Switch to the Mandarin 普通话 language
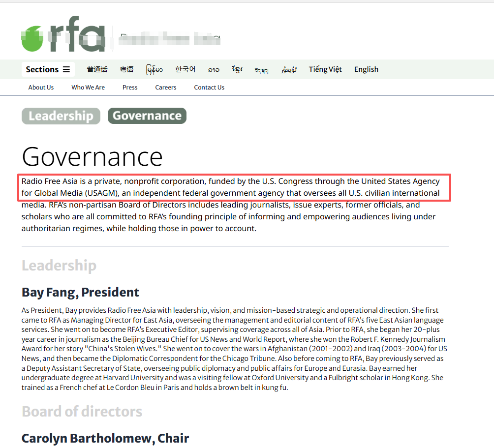 pos(97,69)
